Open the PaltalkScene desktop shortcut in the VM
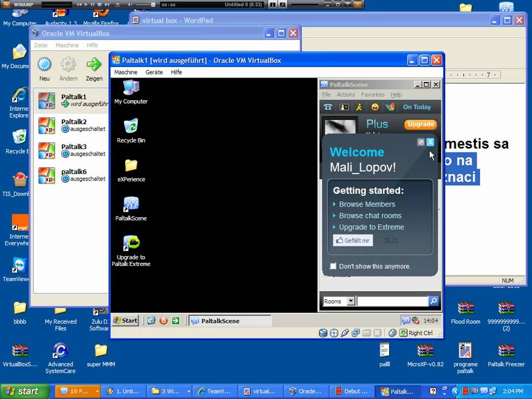Image resolution: width=532 pixels, height=399 pixels. tap(131, 208)
